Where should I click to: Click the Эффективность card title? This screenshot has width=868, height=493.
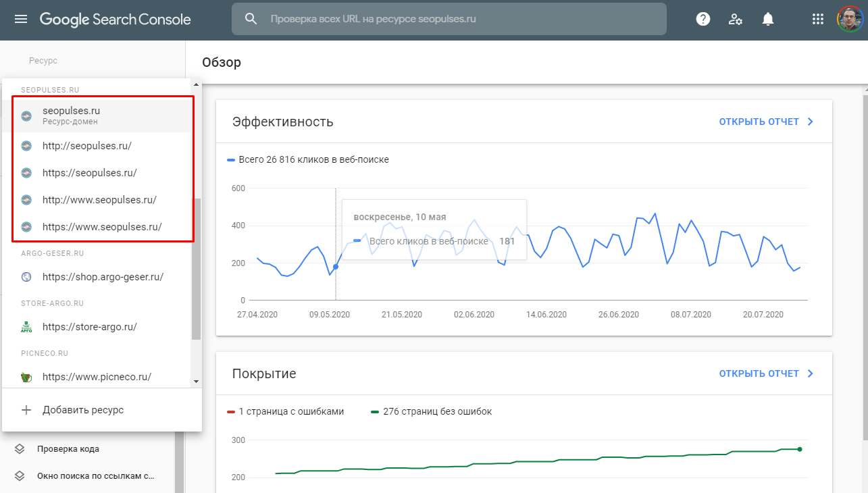[x=283, y=122]
